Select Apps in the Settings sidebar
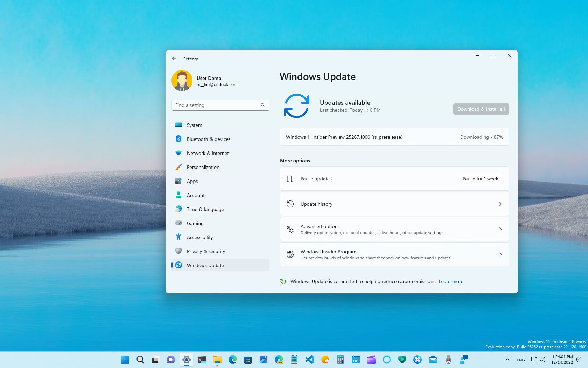The height and width of the screenshot is (368, 588). (192, 181)
